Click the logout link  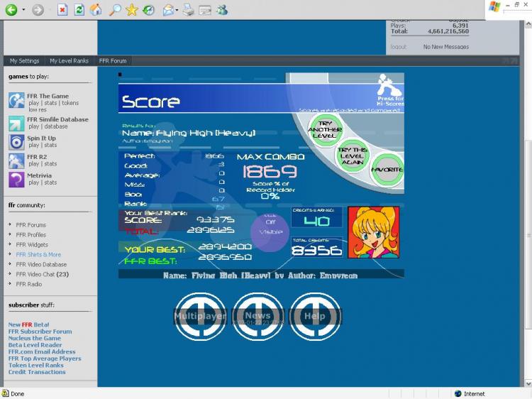tap(399, 47)
